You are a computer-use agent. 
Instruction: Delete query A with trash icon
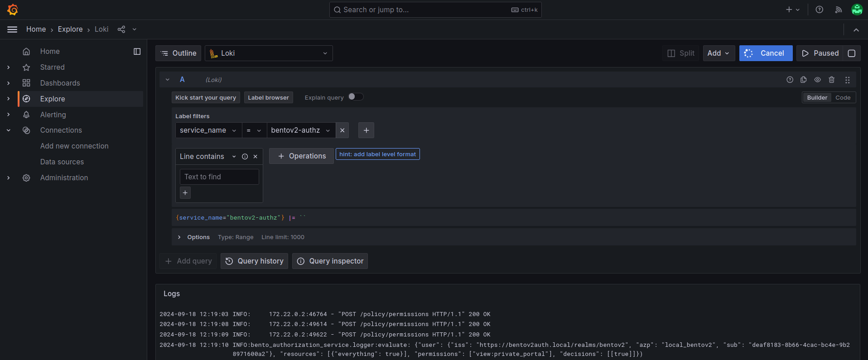point(832,80)
